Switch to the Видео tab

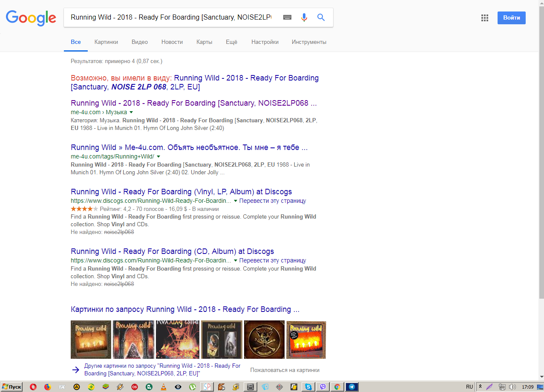(140, 42)
